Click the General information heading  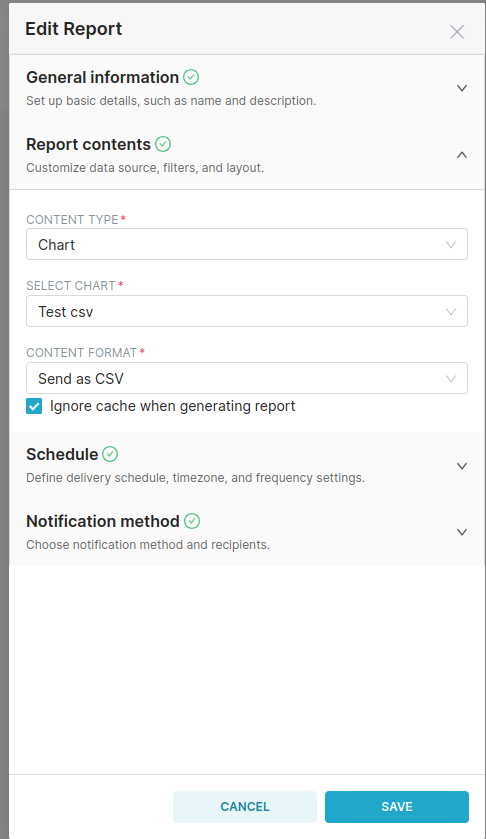coord(102,77)
